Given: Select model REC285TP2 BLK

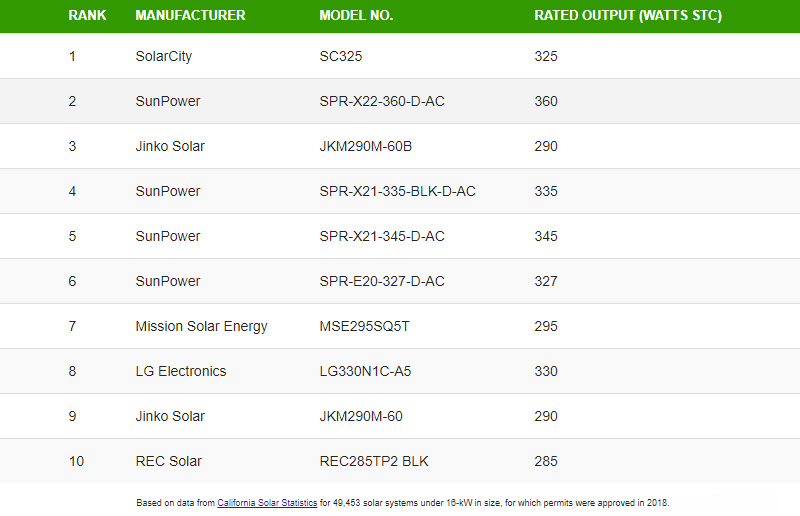Looking at the screenshot, I should point(374,461).
